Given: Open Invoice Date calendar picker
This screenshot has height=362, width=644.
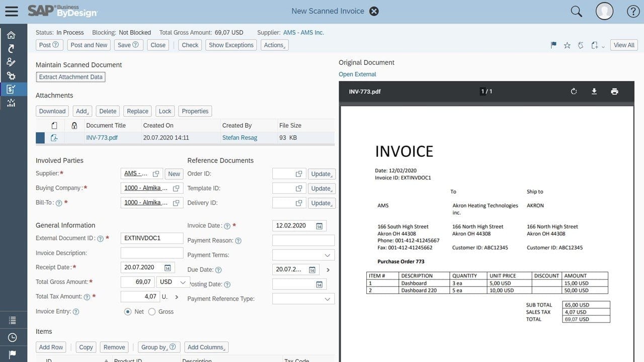Looking at the screenshot, I should click(319, 226).
